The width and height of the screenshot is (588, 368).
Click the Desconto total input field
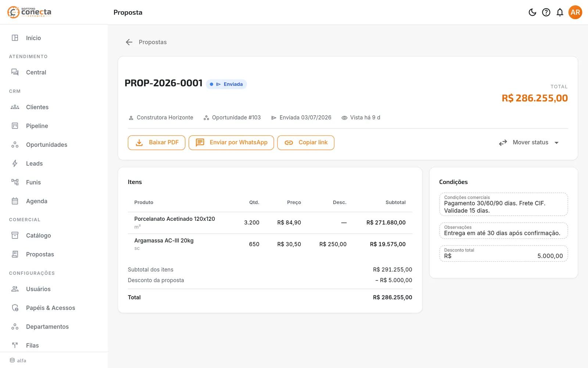tap(503, 254)
